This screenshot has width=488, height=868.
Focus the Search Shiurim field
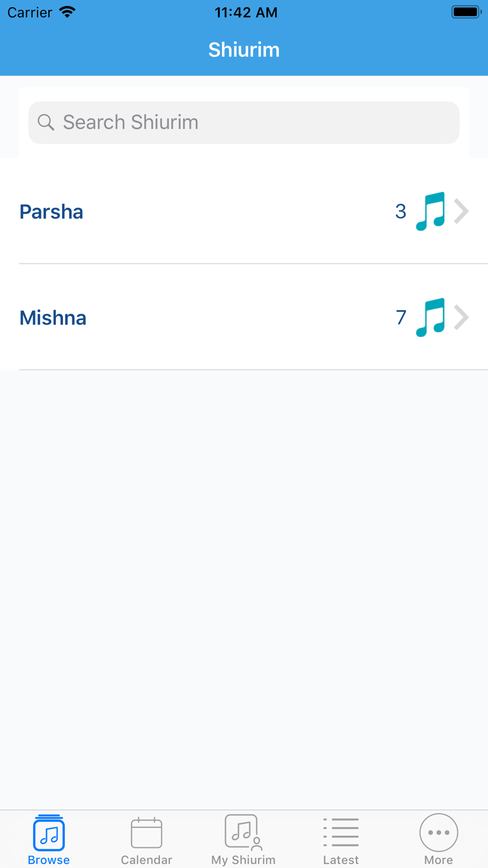(x=244, y=123)
